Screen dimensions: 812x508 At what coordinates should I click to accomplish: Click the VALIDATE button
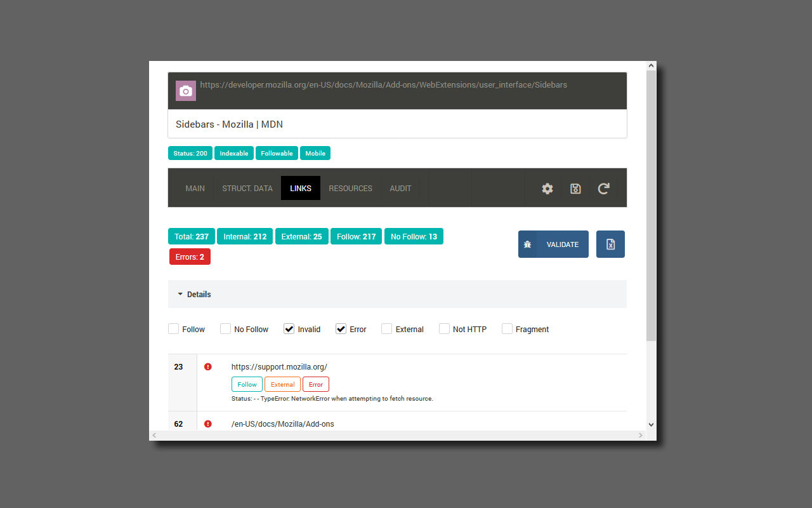click(x=553, y=244)
